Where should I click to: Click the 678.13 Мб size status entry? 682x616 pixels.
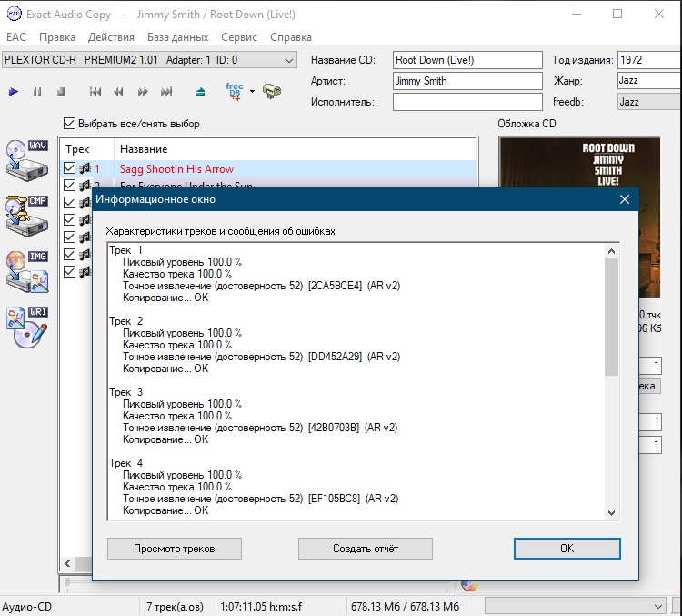point(405,606)
